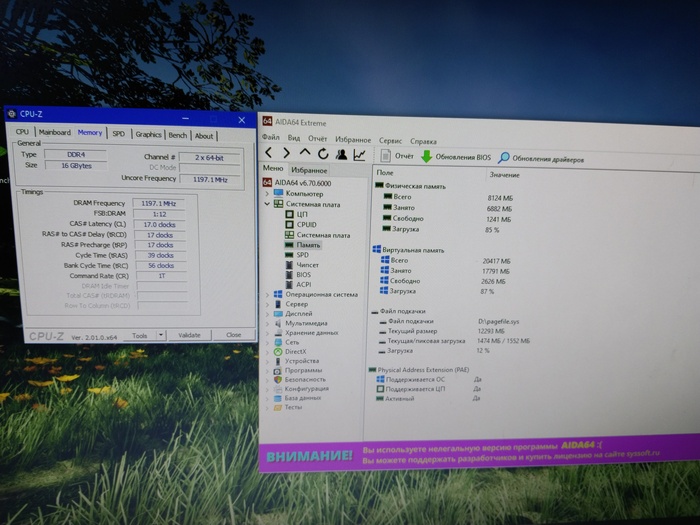Click Обновления драйверов toolbar button
700x525 pixels.
tap(541, 158)
